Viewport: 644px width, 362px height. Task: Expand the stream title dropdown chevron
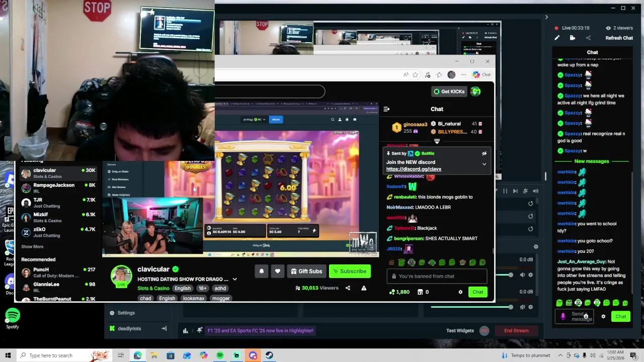coord(234,279)
